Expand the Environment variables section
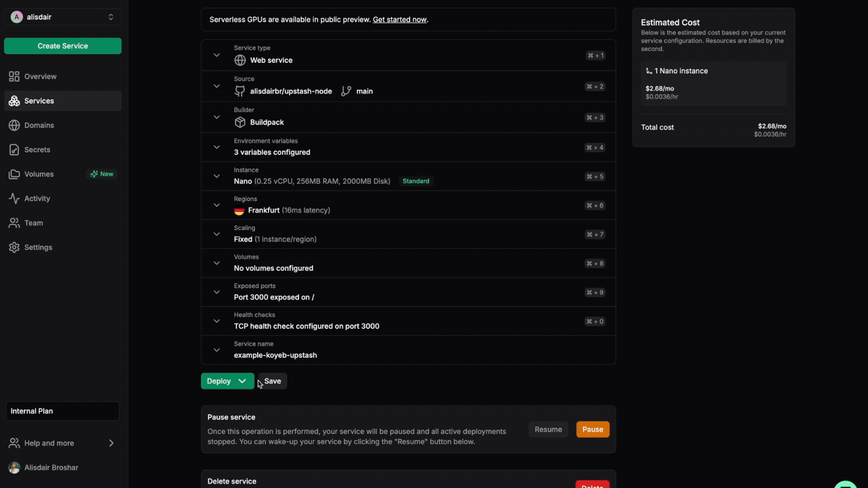Image resolution: width=868 pixels, height=488 pixels. click(x=216, y=147)
